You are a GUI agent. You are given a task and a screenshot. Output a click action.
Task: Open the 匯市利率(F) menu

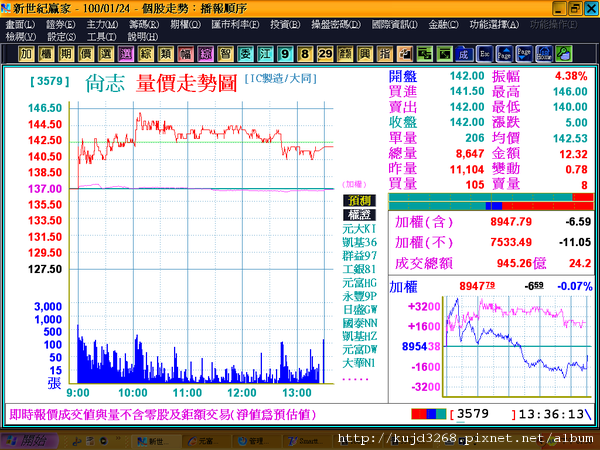click(x=235, y=25)
